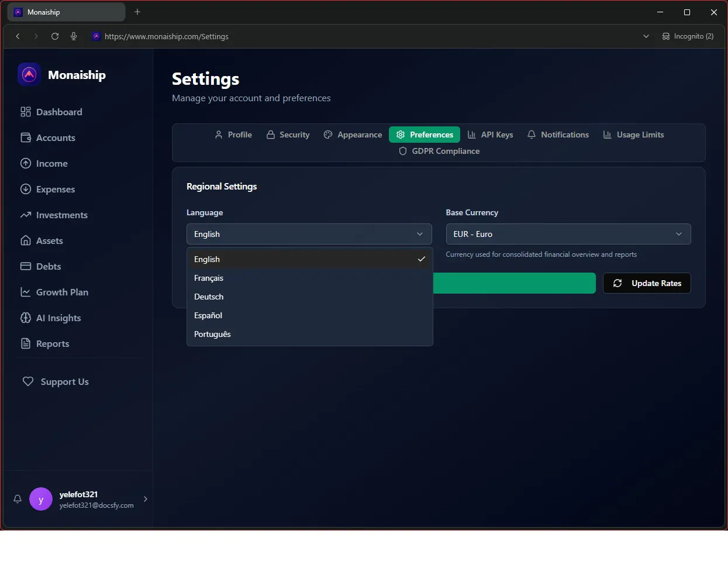This screenshot has width=728, height=568.
Task: Reload the page
Action: tap(55, 36)
